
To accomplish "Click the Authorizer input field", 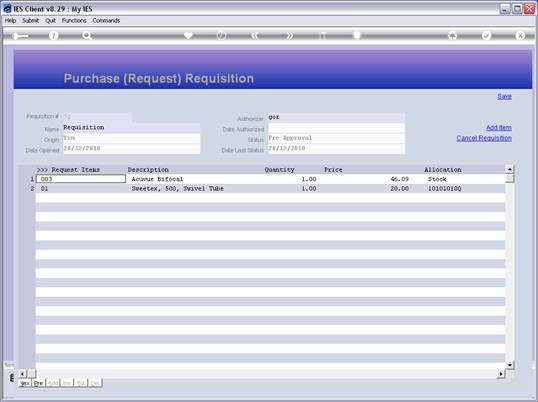I will point(336,117).
